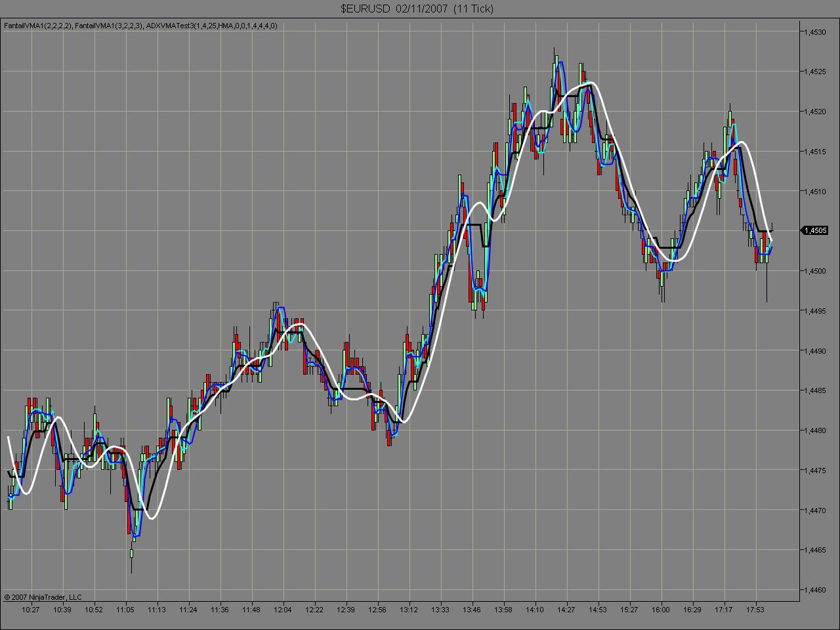Click the 12:39 time axis label
The image size is (840, 630).
click(x=346, y=609)
